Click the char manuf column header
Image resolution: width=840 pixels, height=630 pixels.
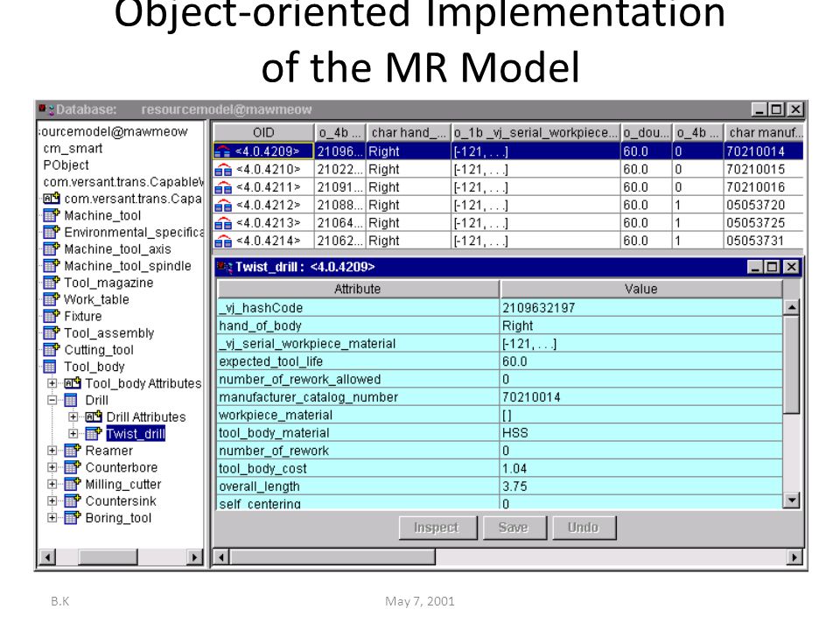pos(764,132)
